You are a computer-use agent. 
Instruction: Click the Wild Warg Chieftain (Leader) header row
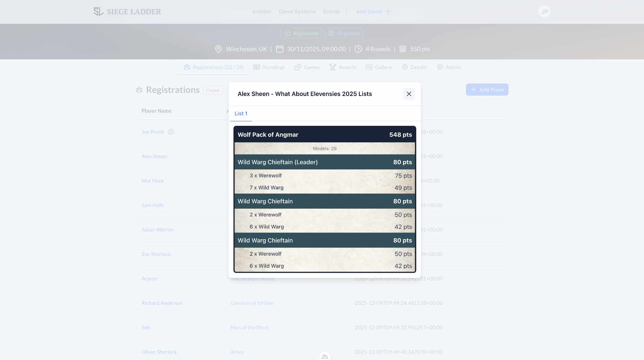[324, 162]
